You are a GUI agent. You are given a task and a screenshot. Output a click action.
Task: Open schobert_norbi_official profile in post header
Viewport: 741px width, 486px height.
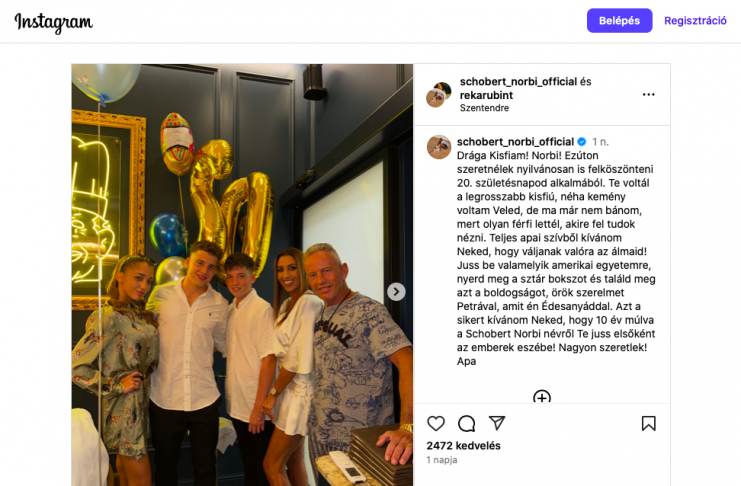518,81
